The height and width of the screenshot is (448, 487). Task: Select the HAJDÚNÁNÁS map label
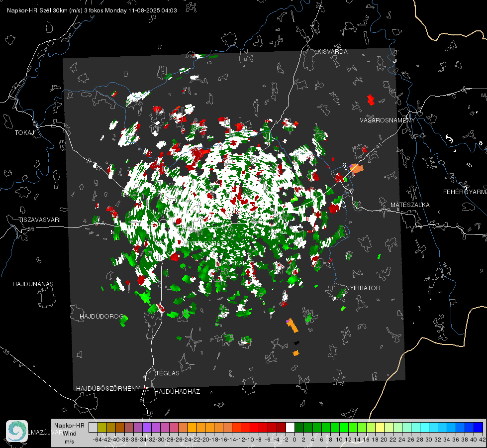click(x=33, y=284)
